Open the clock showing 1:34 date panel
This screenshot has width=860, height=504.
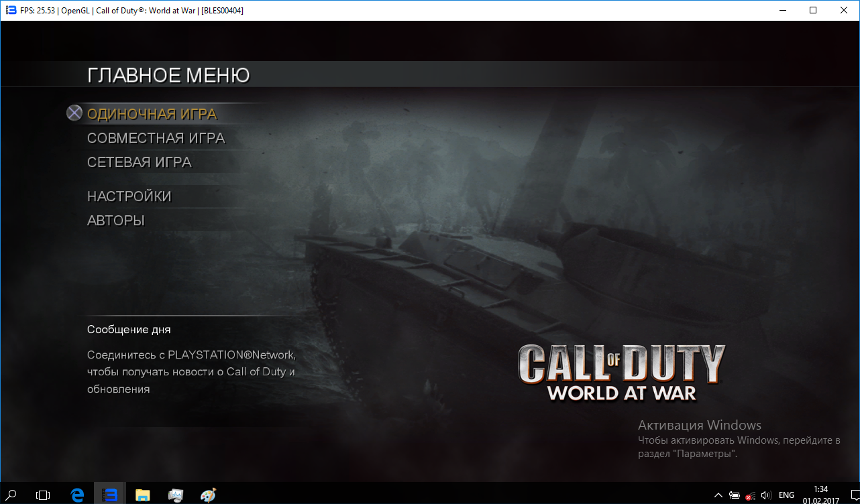coord(820,495)
